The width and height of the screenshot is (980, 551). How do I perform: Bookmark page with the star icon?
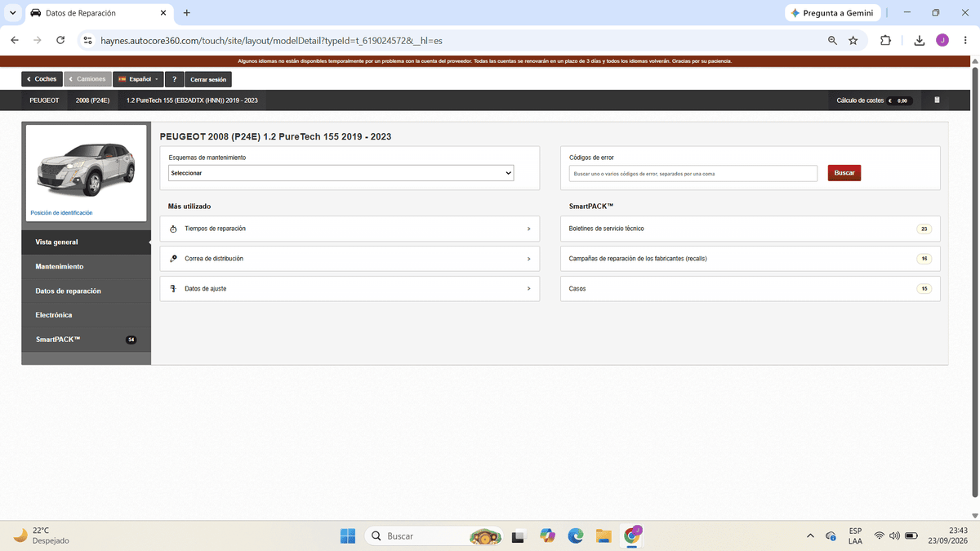tap(853, 40)
